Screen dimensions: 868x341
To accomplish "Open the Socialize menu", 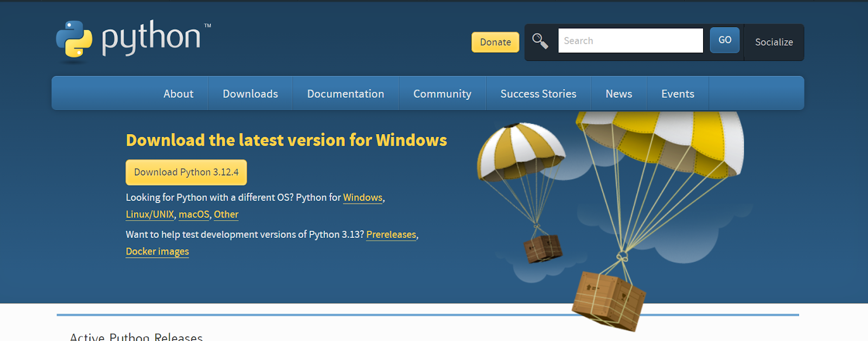I will pyautogui.click(x=774, y=42).
